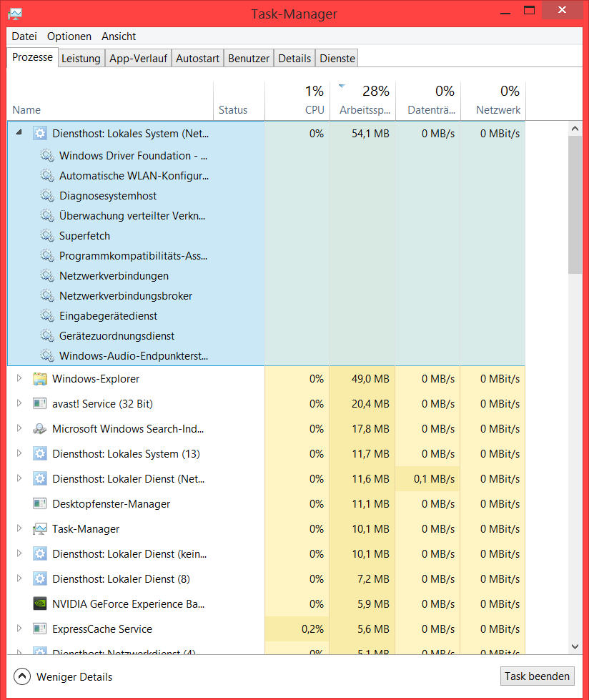This screenshot has width=589, height=700.
Task: Click the Gerätezuordnungsdienst service icon
Action: [x=47, y=335]
